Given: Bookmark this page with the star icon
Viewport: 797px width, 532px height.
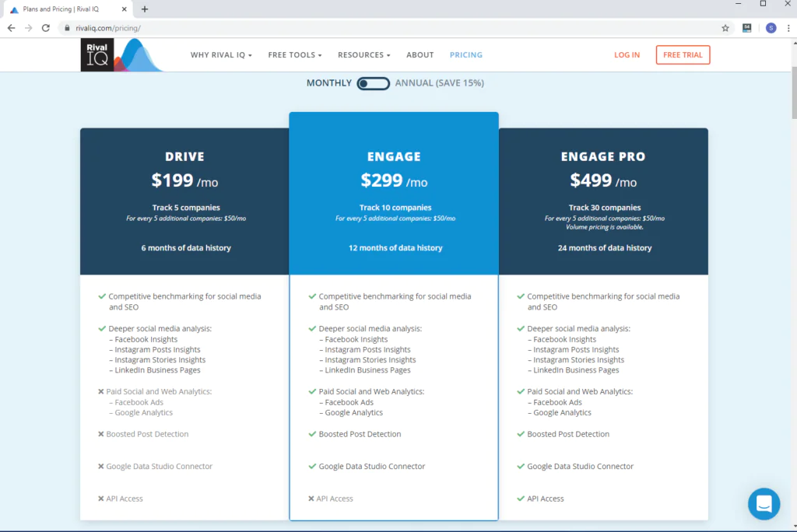Looking at the screenshot, I should [x=725, y=28].
